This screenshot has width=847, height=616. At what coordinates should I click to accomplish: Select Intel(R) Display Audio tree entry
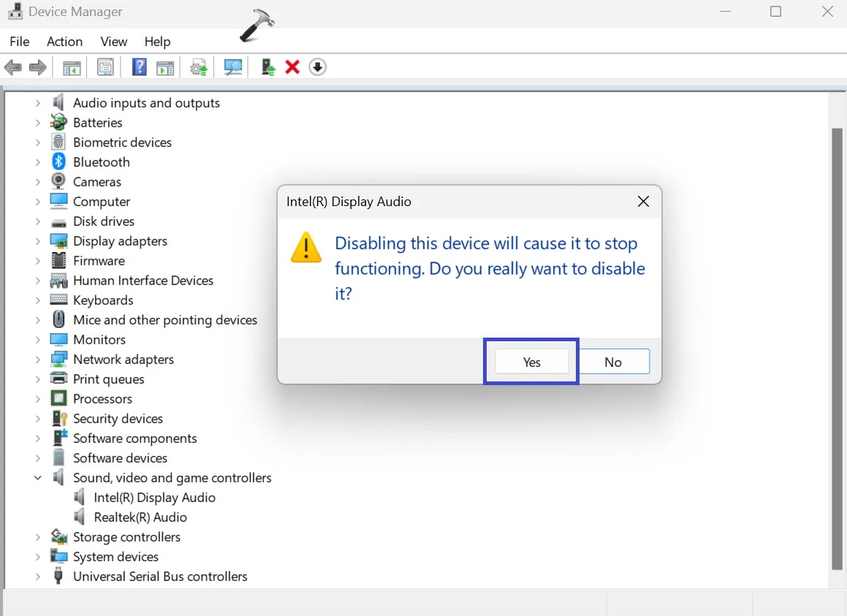(x=154, y=497)
